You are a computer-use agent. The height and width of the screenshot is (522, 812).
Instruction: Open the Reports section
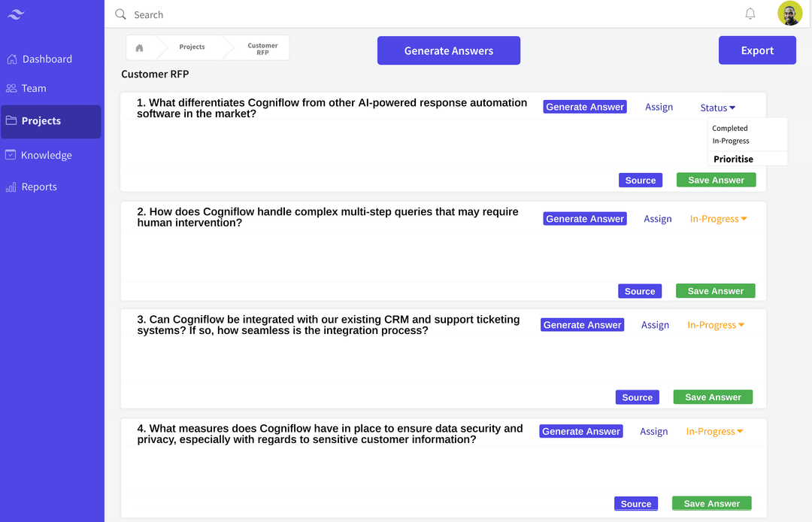[51, 187]
